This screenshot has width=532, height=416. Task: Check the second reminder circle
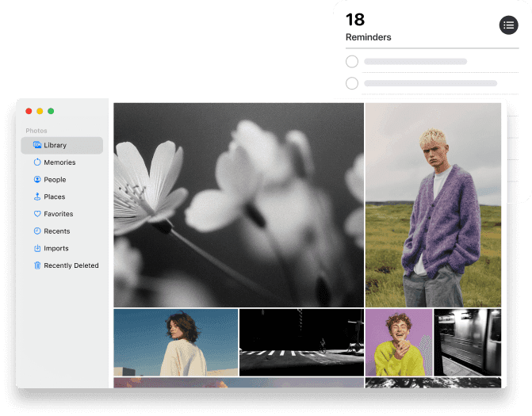point(352,83)
